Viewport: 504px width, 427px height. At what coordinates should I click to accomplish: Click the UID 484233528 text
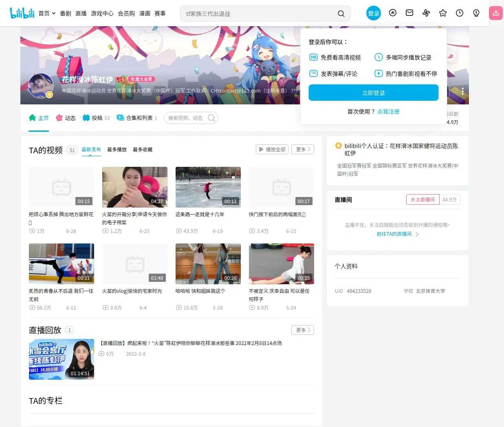click(x=353, y=291)
